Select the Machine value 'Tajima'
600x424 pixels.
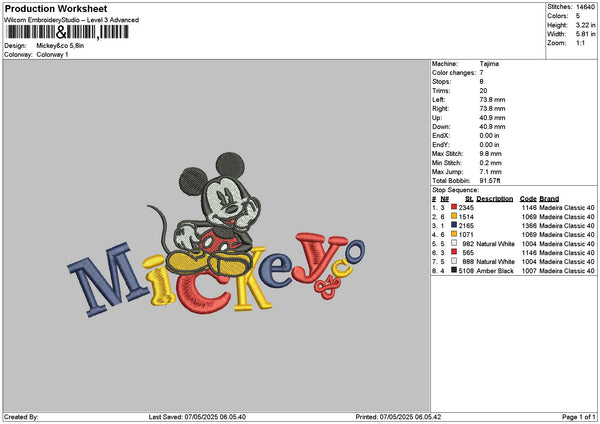(x=489, y=64)
